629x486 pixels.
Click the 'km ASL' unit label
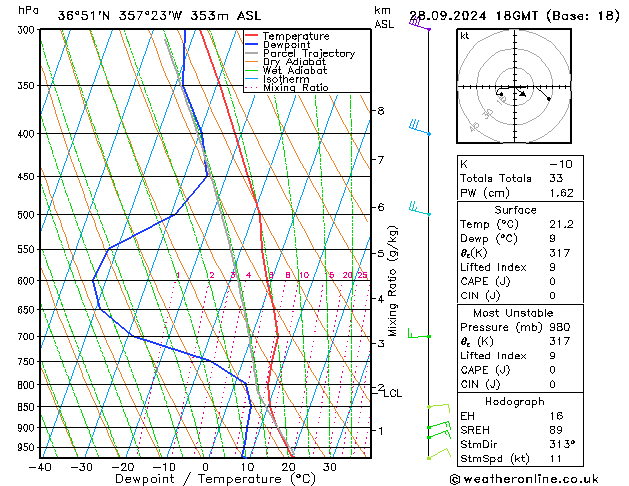[384, 17]
